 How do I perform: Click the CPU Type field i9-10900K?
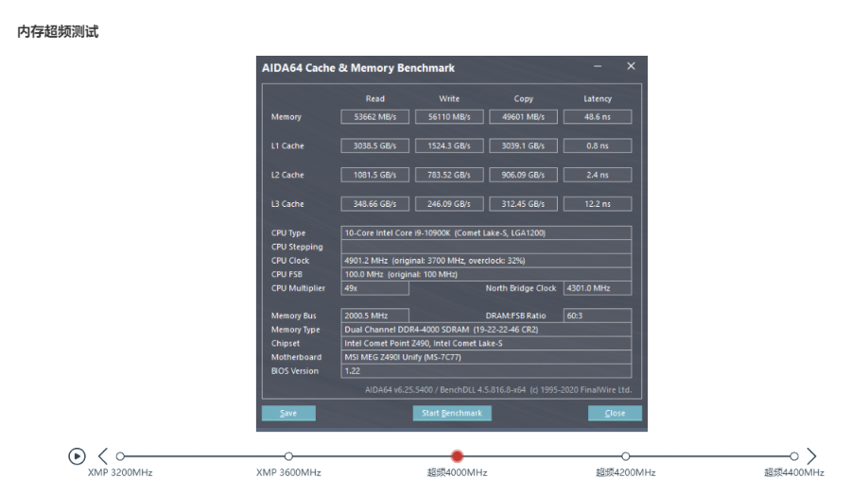coord(486,232)
